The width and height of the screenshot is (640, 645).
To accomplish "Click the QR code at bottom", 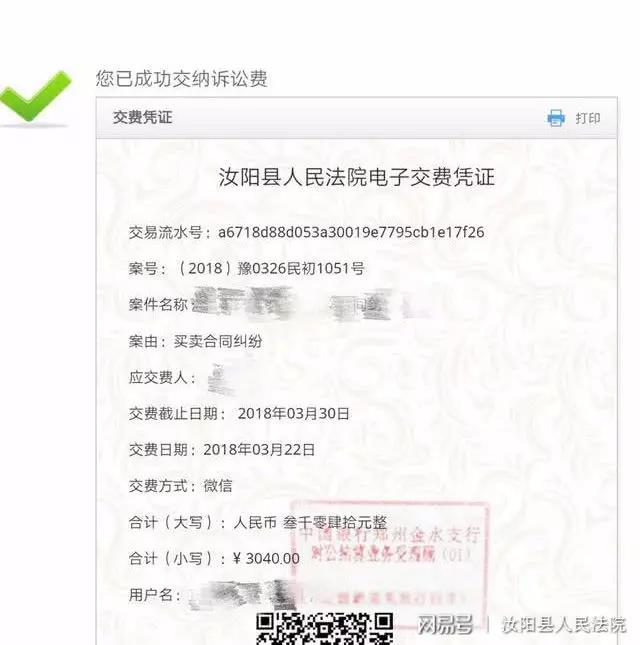I will [325, 628].
